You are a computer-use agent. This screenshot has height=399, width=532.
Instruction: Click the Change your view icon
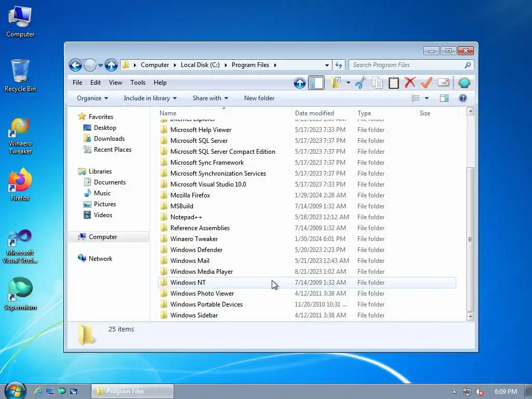pos(416,98)
